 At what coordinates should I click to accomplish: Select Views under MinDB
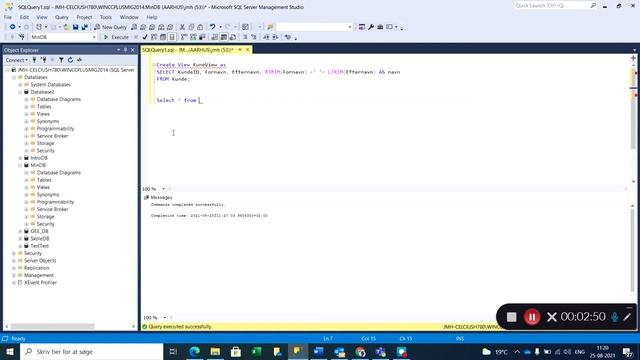coord(43,187)
